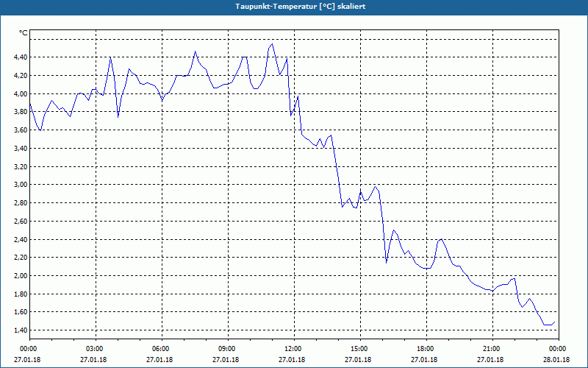
Task: Pick the '27.01.18' date below 18:00
Action: point(424,360)
